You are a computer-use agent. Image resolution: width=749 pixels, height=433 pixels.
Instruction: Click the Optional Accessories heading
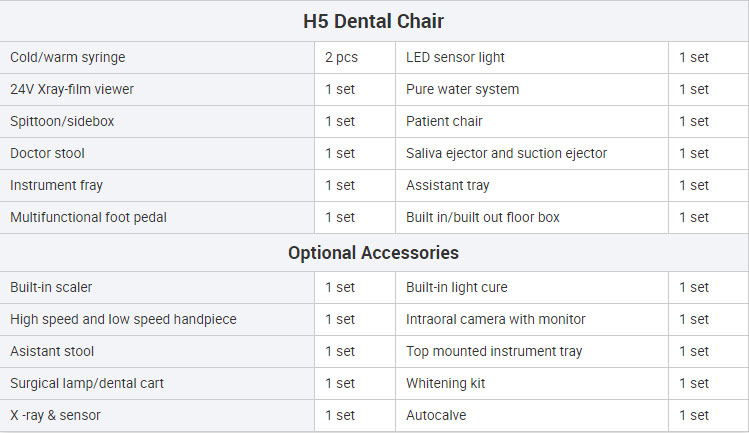pos(374,253)
